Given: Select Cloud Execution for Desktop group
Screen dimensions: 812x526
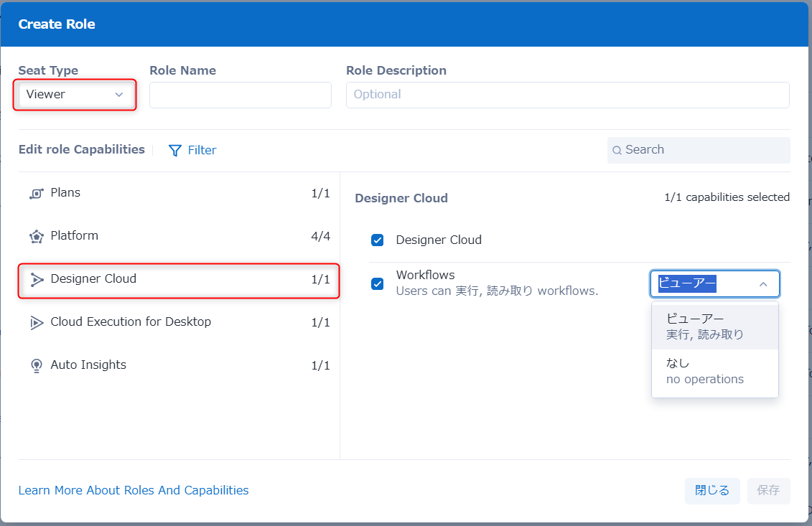Looking at the screenshot, I should pyautogui.click(x=179, y=322).
